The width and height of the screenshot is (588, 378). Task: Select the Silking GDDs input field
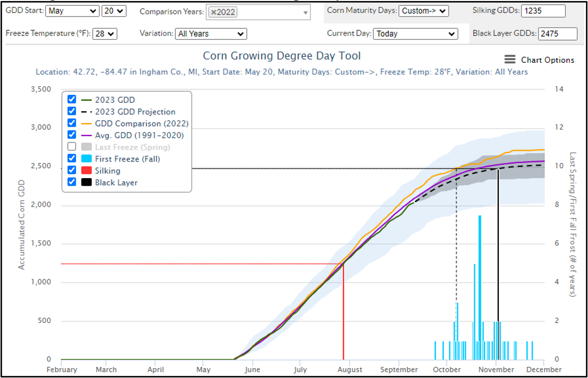tap(543, 11)
